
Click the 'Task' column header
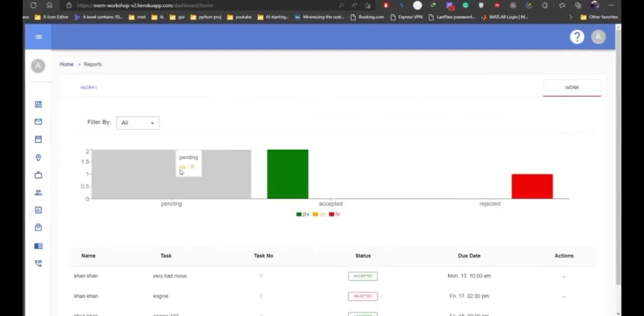[166, 256]
